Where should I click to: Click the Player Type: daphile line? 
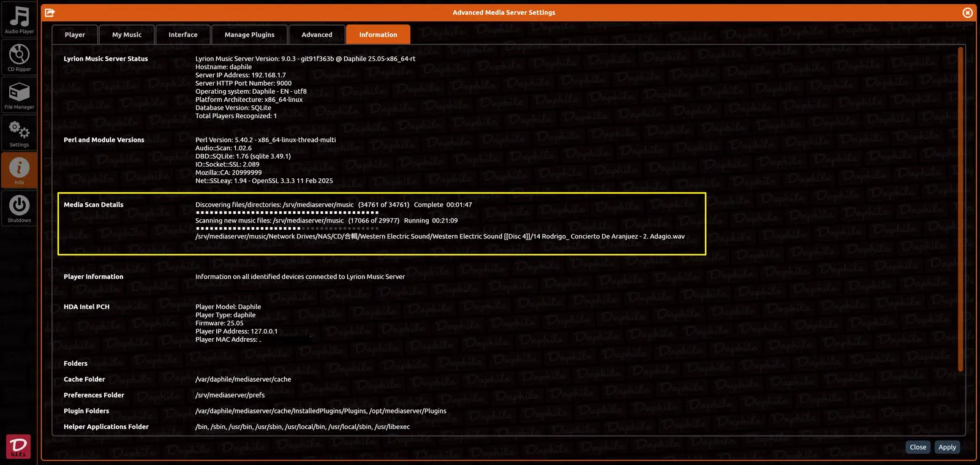(x=225, y=315)
